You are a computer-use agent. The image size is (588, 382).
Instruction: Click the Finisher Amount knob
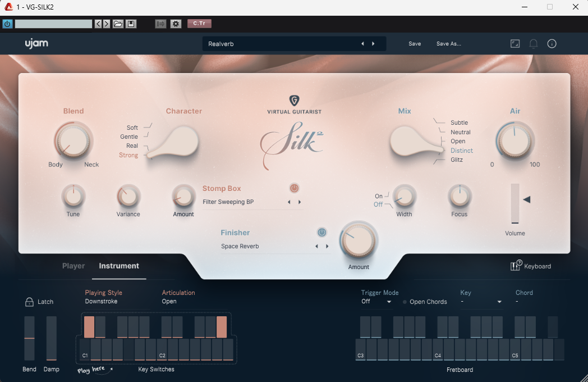tap(359, 241)
